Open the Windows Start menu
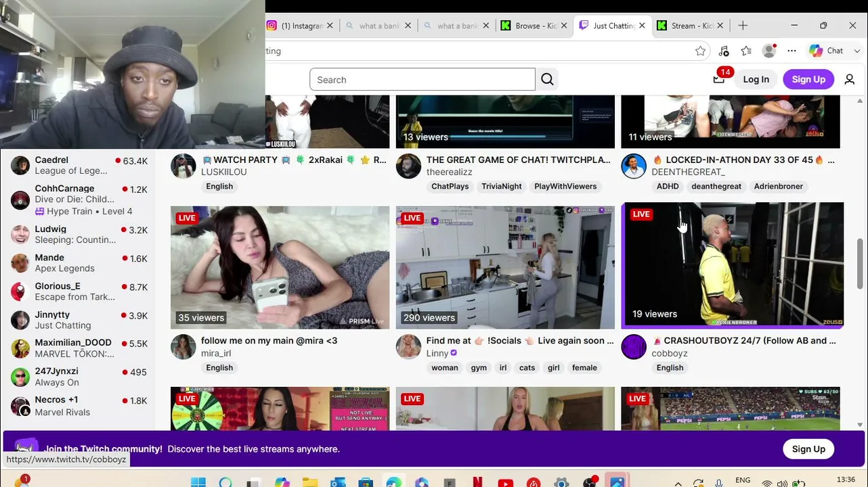 (x=198, y=482)
